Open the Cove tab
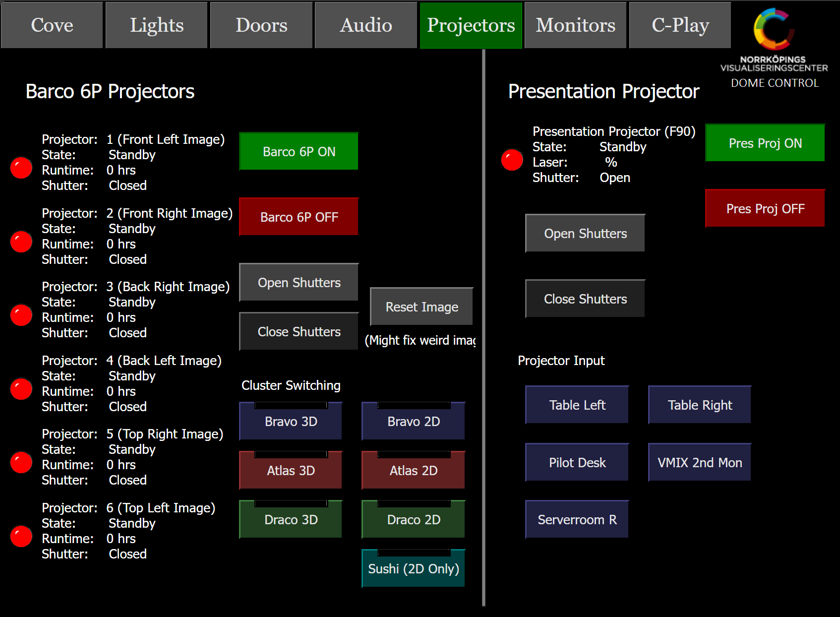840x617 pixels. click(x=52, y=25)
